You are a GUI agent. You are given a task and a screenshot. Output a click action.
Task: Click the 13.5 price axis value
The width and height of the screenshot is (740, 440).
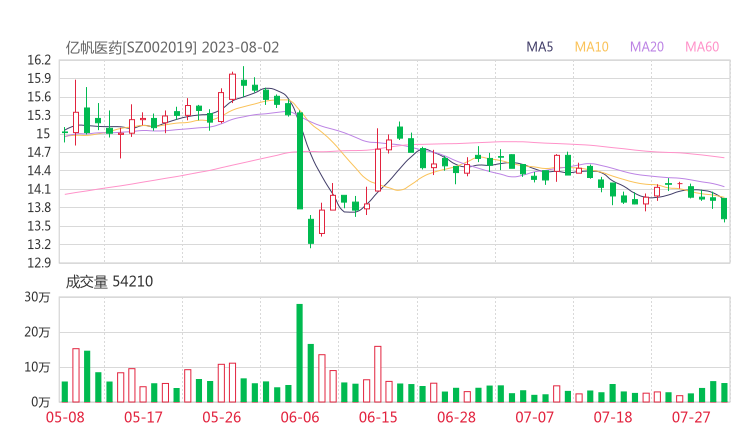39,226
